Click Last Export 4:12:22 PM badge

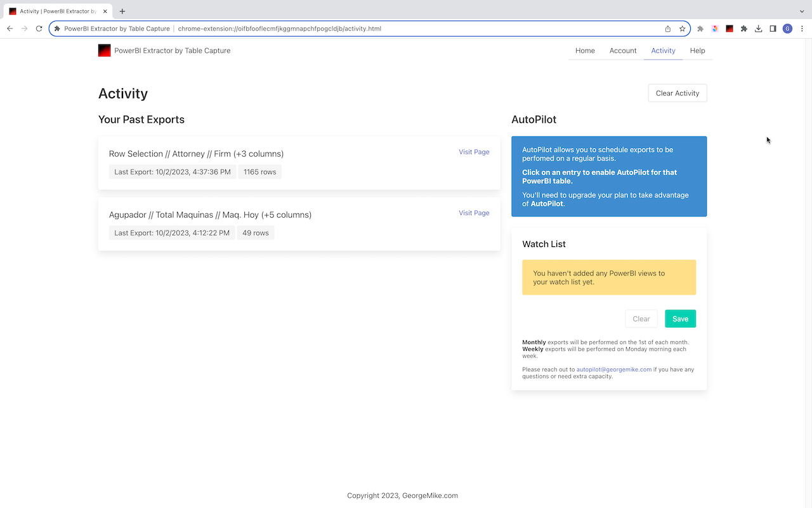[172, 233]
